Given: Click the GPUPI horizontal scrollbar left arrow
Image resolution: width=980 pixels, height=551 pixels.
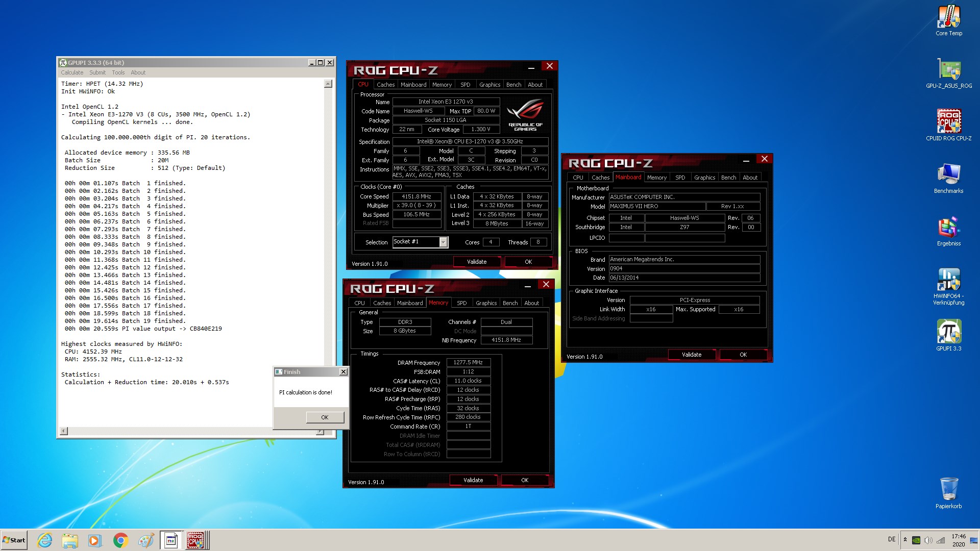Looking at the screenshot, I should 64,431.
